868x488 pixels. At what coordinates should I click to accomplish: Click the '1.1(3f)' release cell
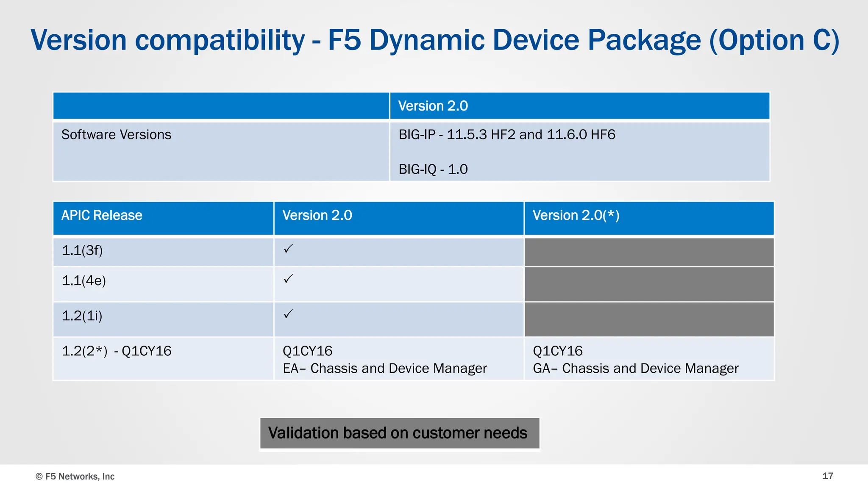coord(164,252)
